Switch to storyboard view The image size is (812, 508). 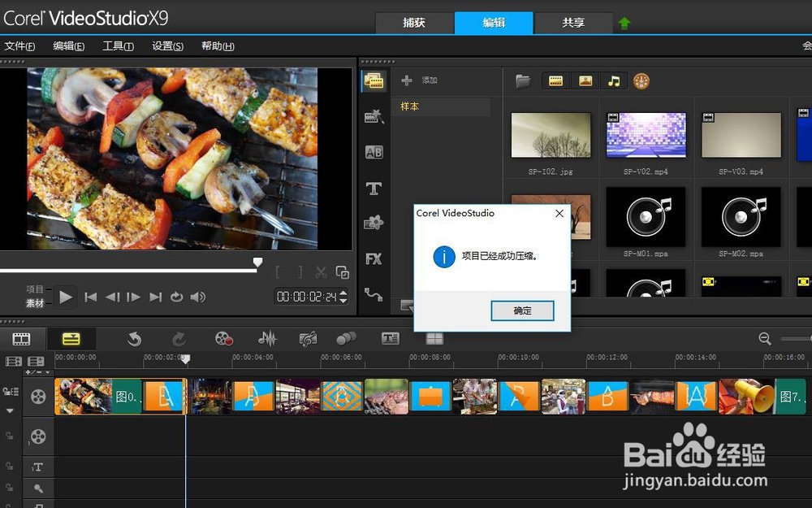click(x=21, y=340)
